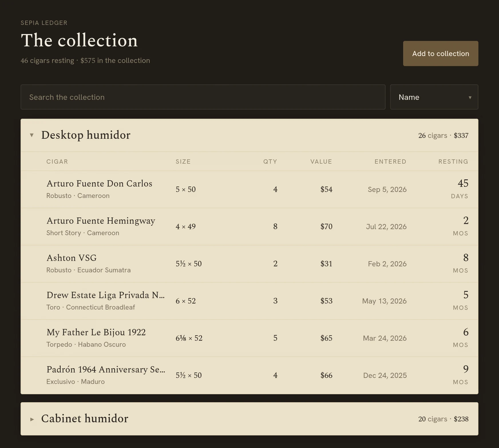Click the Sep 5, 2026 entered date
The image size is (499, 448).
387,189
